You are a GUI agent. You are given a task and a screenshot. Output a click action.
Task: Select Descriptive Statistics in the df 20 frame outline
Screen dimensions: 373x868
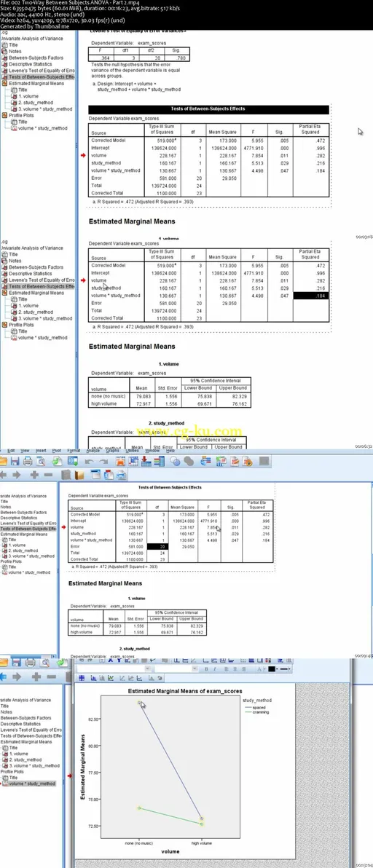click(x=20, y=518)
